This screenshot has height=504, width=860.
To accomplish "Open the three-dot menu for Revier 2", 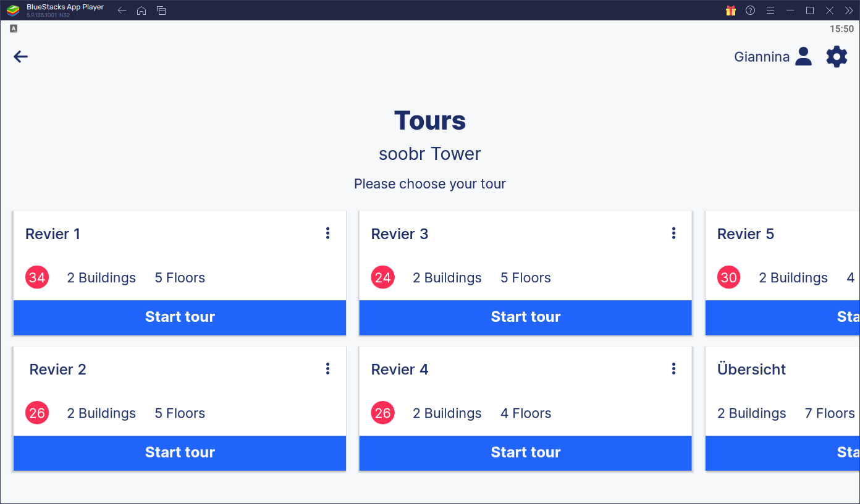I will (x=327, y=369).
